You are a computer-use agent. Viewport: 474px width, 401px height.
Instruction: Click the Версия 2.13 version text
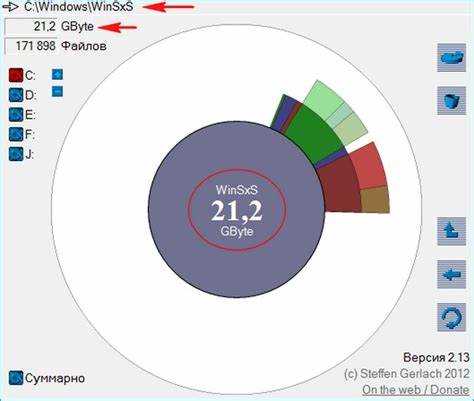(x=436, y=357)
